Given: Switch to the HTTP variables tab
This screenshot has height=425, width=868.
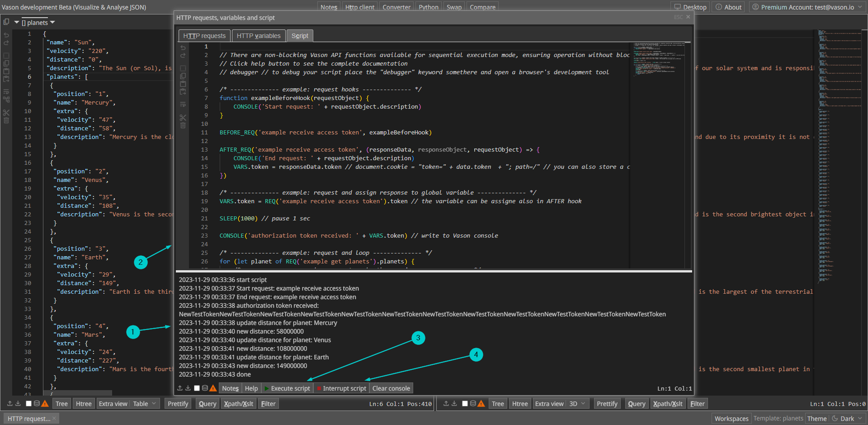Looking at the screenshot, I should [258, 36].
